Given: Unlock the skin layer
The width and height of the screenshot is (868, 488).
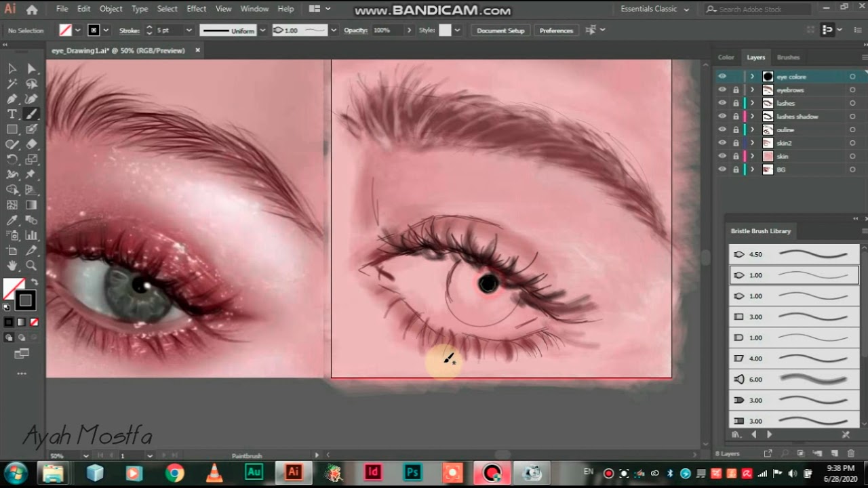Looking at the screenshot, I should [736, 156].
